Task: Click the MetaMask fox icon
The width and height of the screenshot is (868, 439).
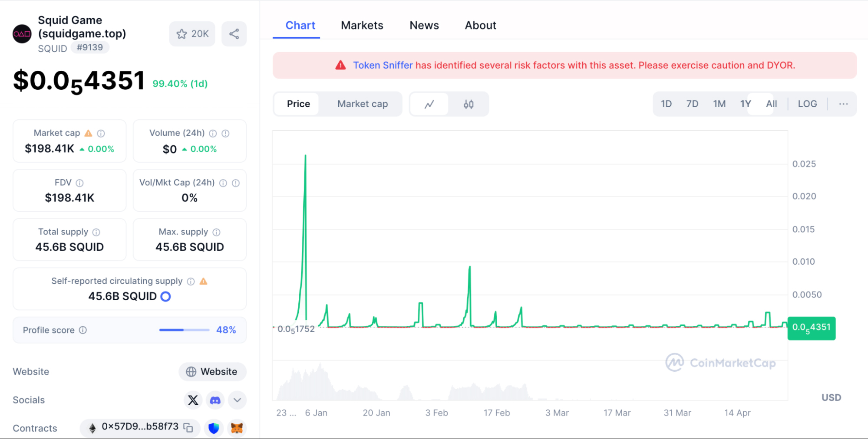Action: tap(237, 428)
